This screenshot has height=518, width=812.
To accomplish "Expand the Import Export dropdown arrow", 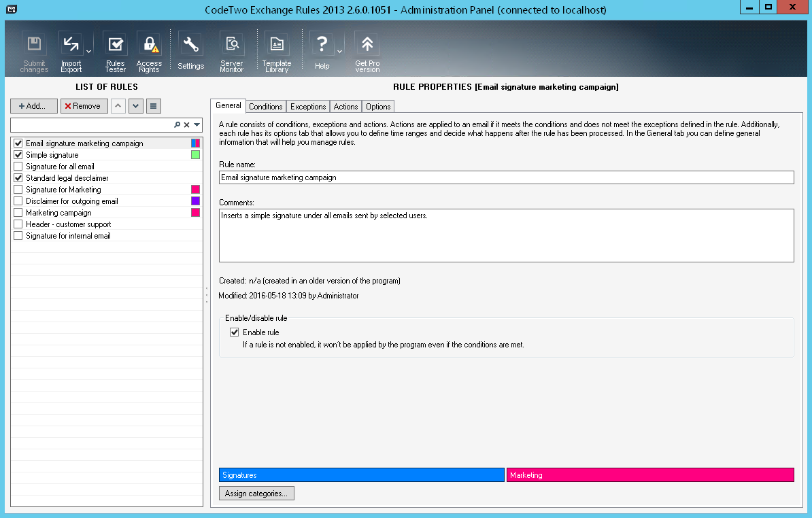I will pyautogui.click(x=88, y=51).
